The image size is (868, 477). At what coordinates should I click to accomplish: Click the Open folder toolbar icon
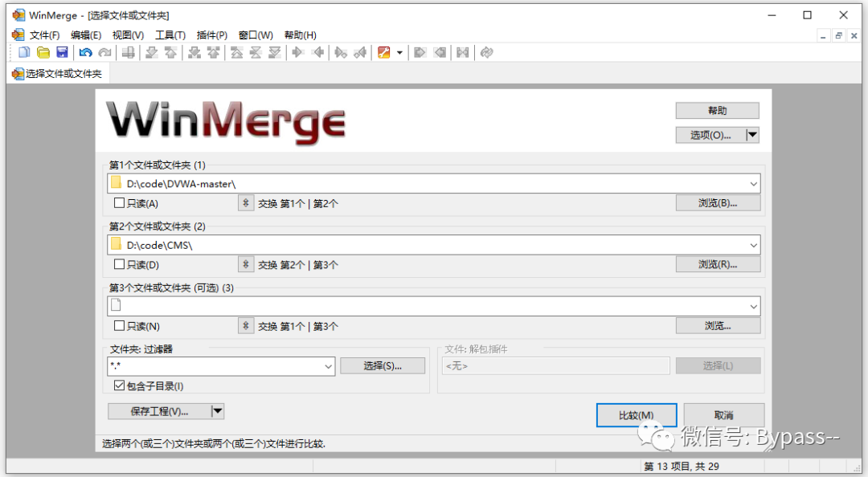pyautogui.click(x=43, y=52)
